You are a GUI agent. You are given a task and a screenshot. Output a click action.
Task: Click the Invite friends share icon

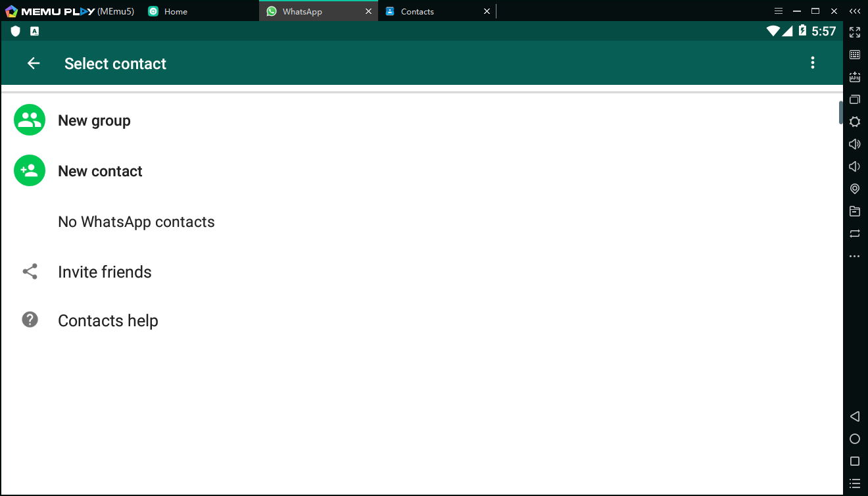pyautogui.click(x=30, y=272)
